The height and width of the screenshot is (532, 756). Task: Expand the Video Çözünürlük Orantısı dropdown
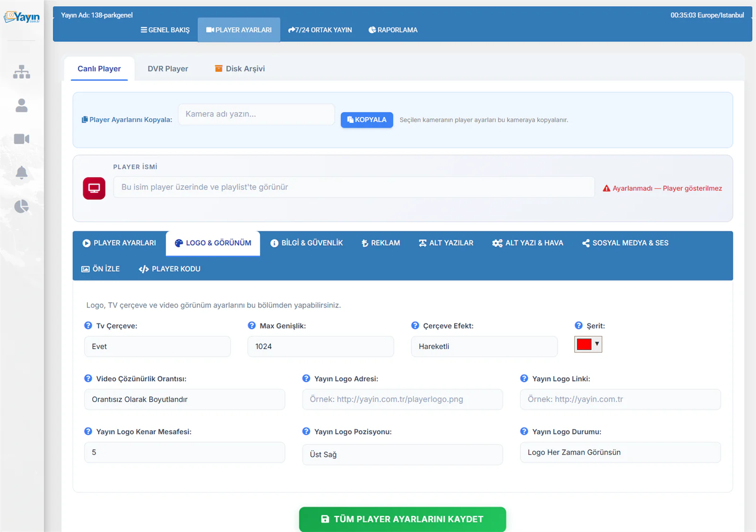[185, 399]
